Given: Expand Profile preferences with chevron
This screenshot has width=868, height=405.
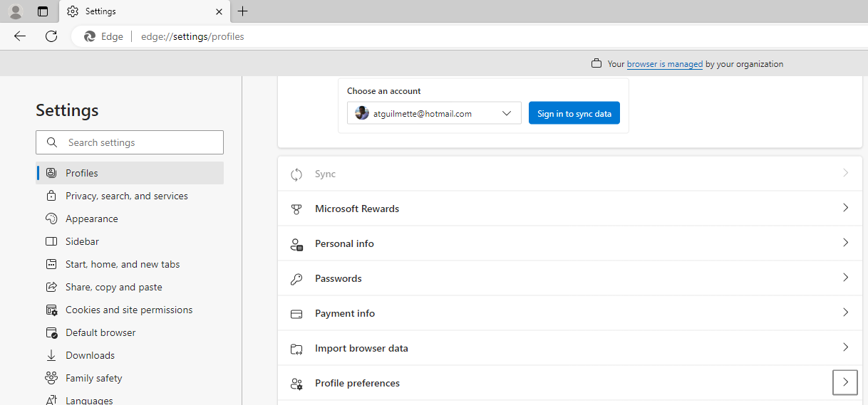Looking at the screenshot, I should click(x=845, y=383).
